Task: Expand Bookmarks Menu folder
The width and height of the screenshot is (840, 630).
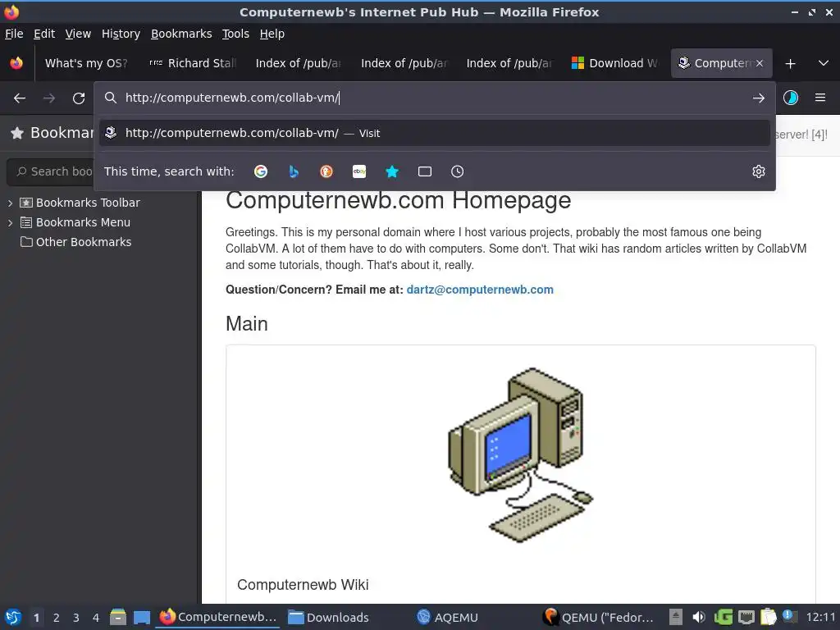Action: pyautogui.click(x=10, y=223)
